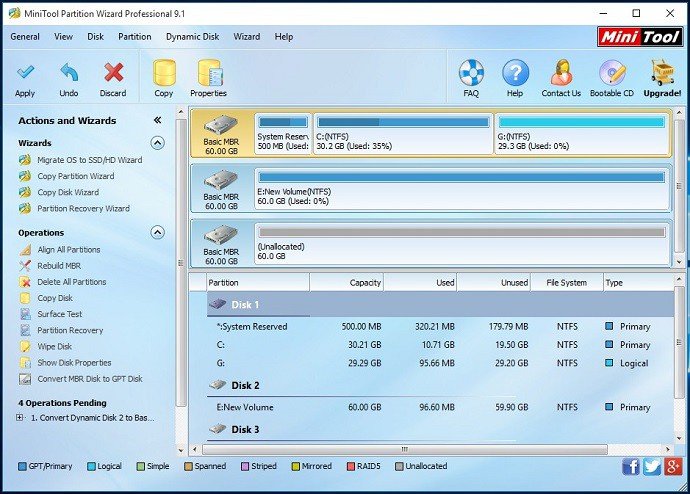Click Delete All Partitions operation
Image resolution: width=690 pixels, height=494 pixels.
72,282
